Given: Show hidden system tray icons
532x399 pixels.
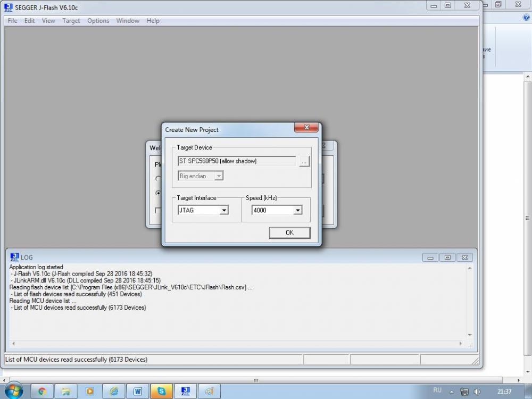Looking at the screenshot, I should 452,392.
